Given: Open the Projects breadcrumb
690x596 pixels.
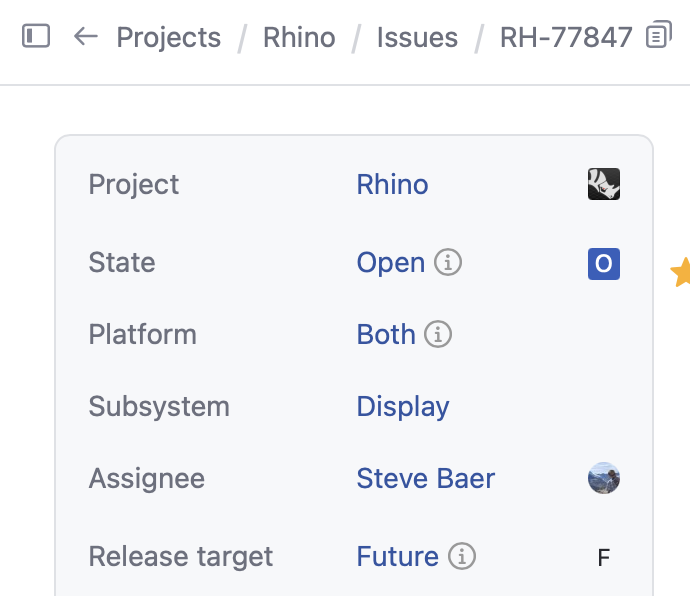Looking at the screenshot, I should [x=169, y=37].
